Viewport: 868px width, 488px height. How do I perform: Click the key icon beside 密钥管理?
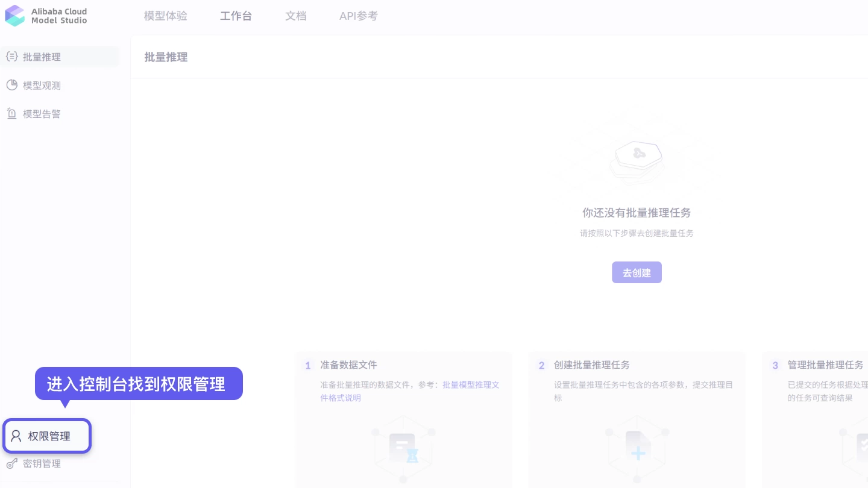(11, 464)
